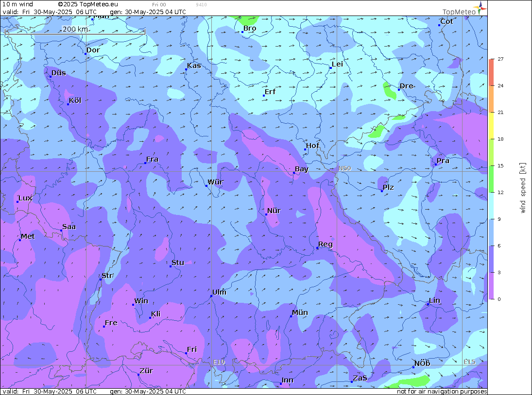Click the 'Fri 00' label in header

pyautogui.click(x=159, y=5)
